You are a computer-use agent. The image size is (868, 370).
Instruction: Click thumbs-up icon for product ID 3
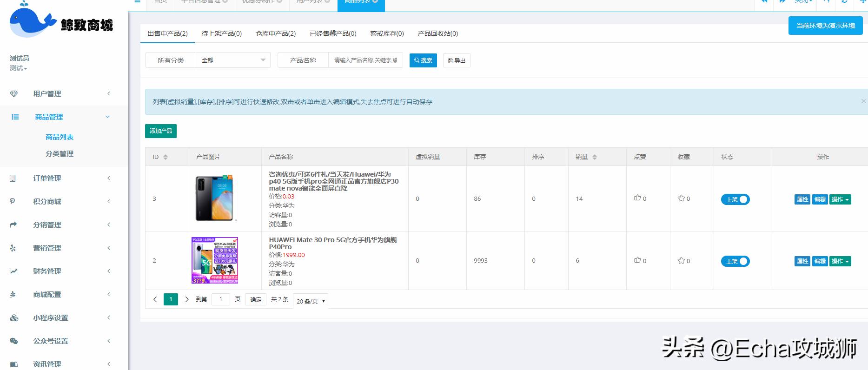(637, 198)
